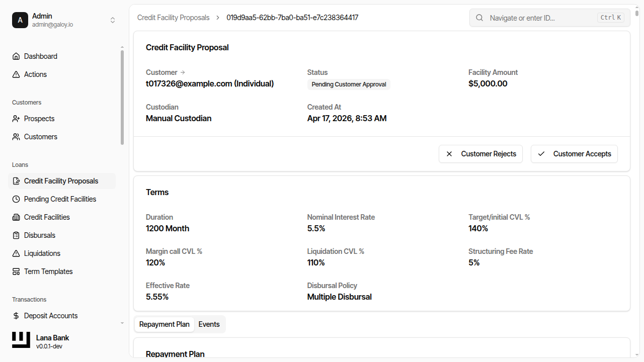Click the Deposit Accounts dollar icon
644x362 pixels.
pos(16,316)
